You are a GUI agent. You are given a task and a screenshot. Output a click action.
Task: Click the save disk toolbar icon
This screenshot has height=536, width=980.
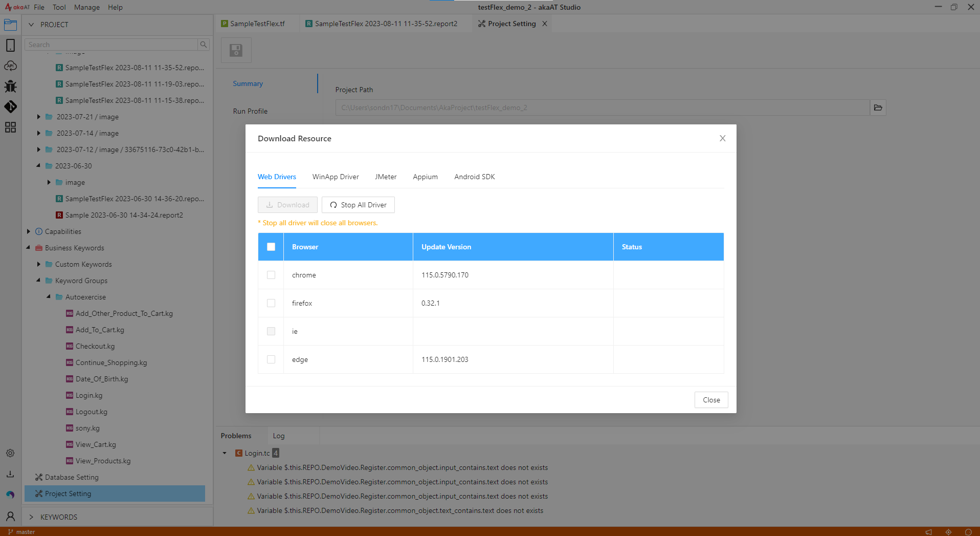(236, 50)
